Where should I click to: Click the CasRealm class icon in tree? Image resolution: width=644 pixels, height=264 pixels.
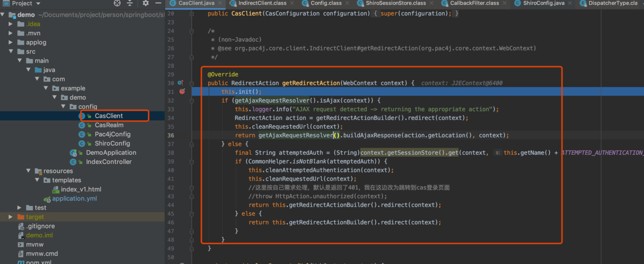pyautogui.click(x=82, y=125)
